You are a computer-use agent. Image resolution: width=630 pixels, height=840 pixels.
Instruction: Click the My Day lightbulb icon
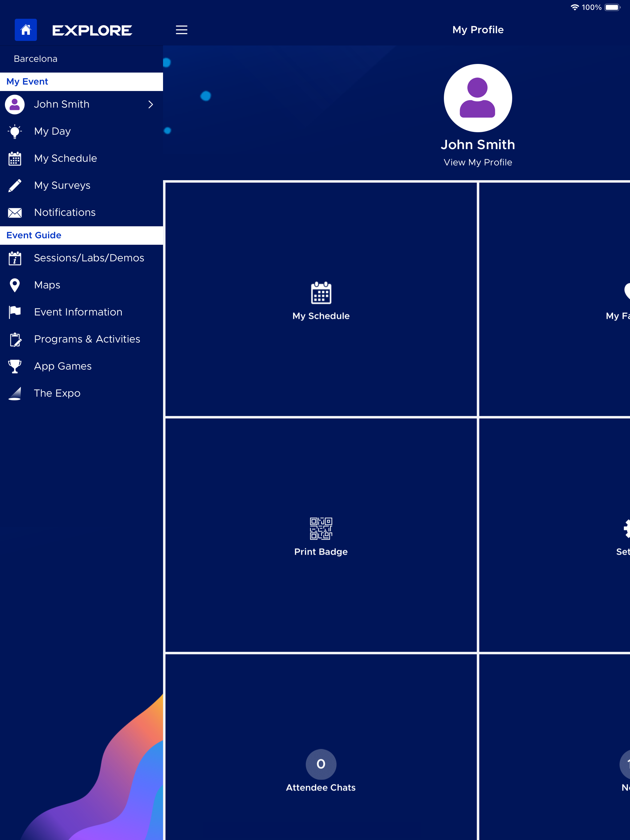pyautogui.click(x=15, y=131)
